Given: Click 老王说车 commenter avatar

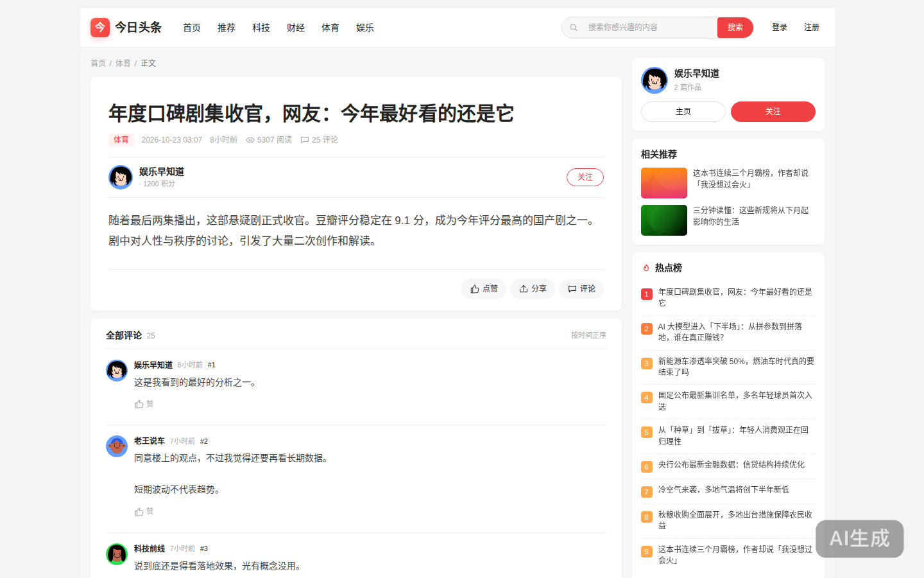Looking at the screenshot, I should point(117,446).
